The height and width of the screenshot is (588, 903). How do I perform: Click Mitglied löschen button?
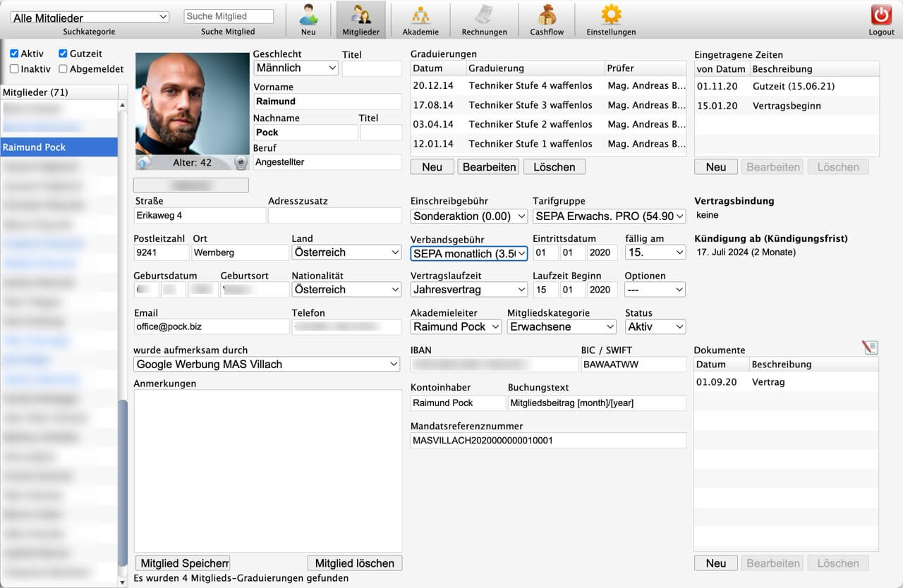pos(355,563)
